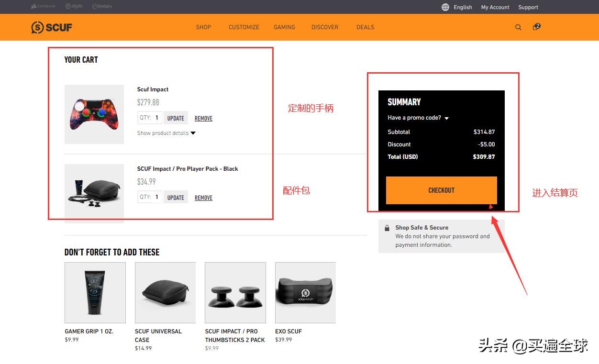
Task: Open the SCUF home logo
Action: pos(52,27)
